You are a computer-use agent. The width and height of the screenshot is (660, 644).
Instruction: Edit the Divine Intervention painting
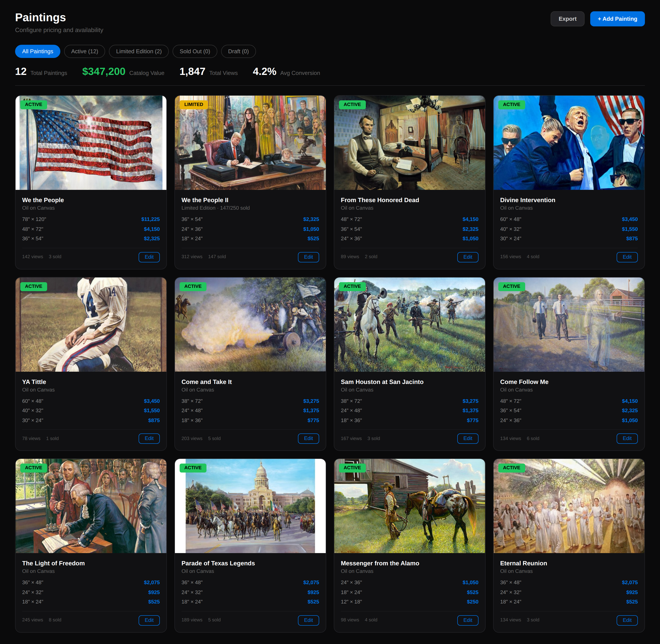pos(627,257)
